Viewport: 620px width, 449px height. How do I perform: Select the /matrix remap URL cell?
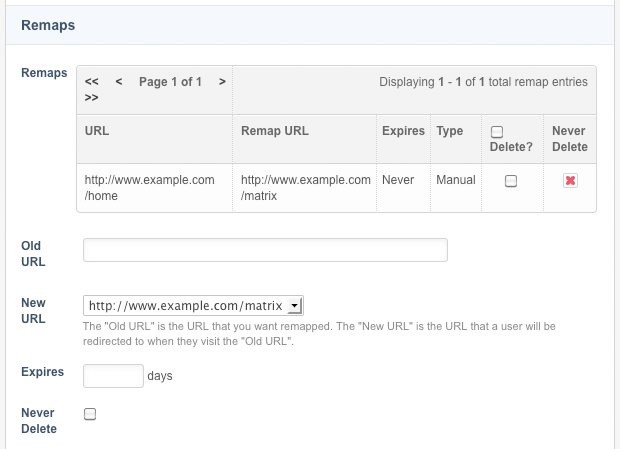304,188
